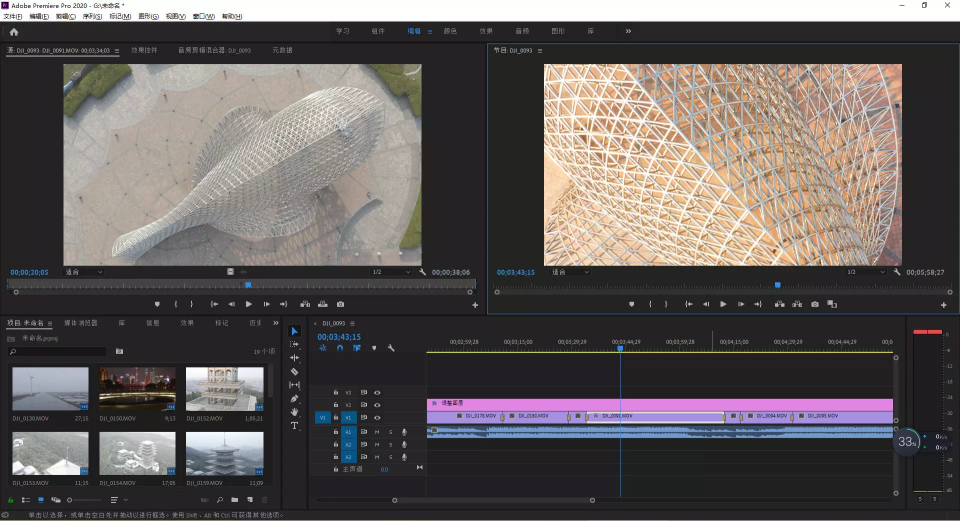This screenshot has width=960, height=521.
Task: Switch to 音频 workspace
Action: tap(522, 31)
